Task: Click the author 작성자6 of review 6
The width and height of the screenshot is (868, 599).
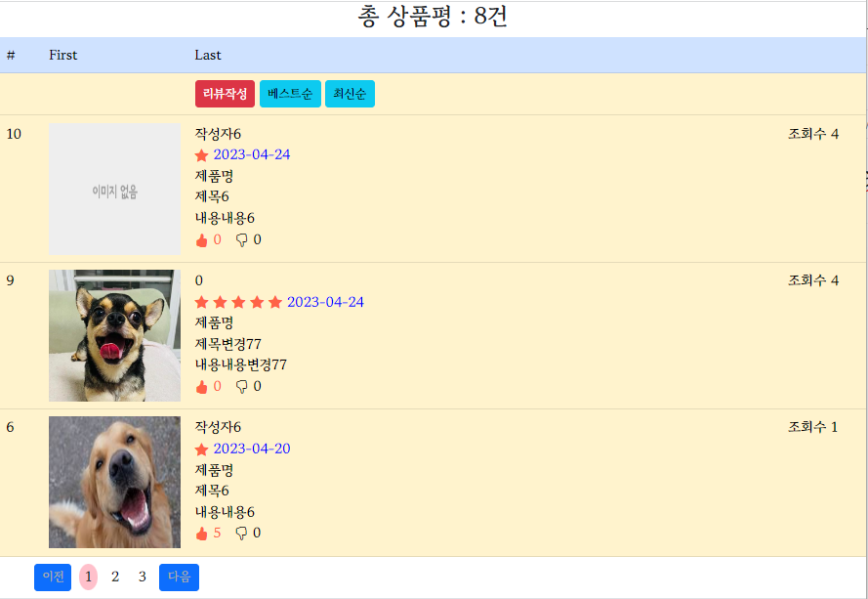Action: pyautogui.click(x=218, y=427)
